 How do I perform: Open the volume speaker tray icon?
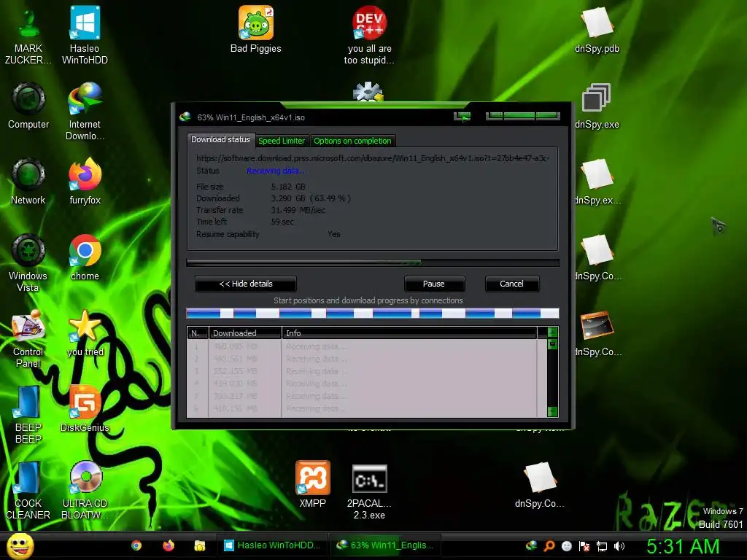(x=619, y=545)
